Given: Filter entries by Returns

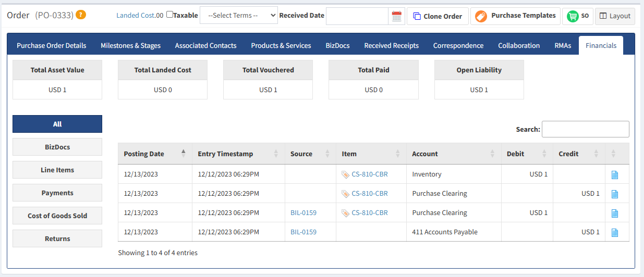Looking at the screenshot, I should (x=57, y=238).
